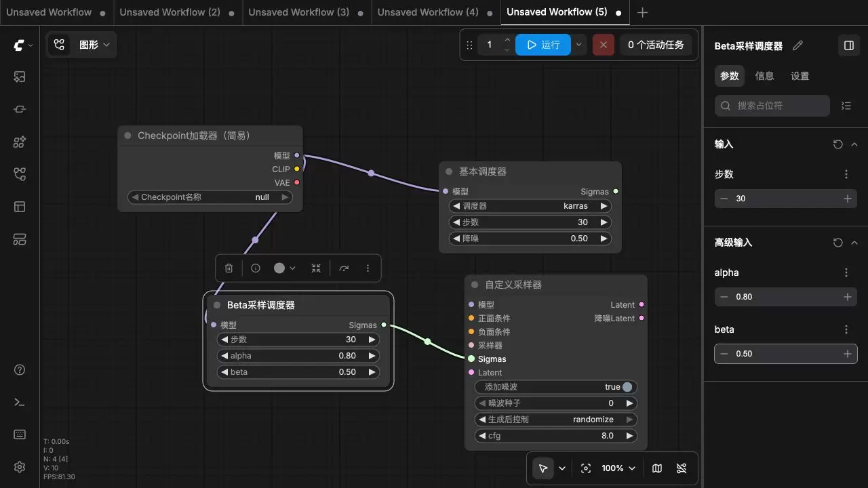Screen dimensions: 868x488
Task: Open the 生成后控制 randomize combo
Action: pos(556,420)
